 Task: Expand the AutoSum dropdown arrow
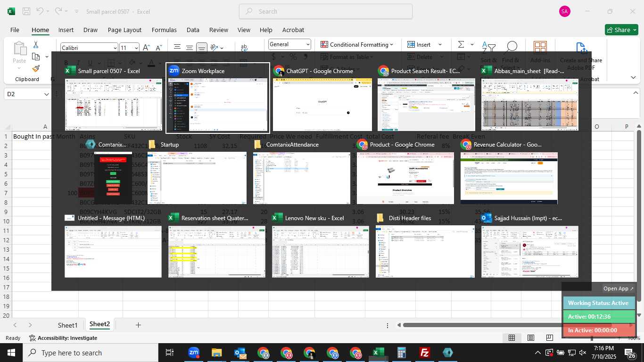point(472,44)
